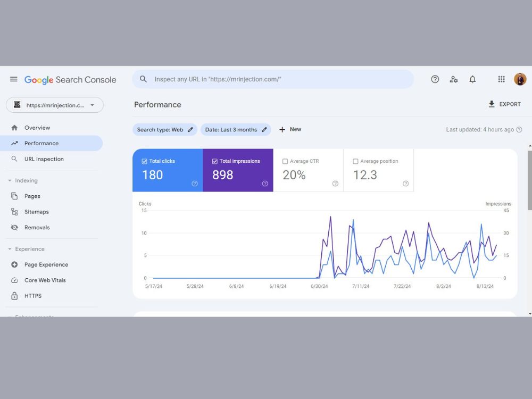The image size is (532, 399).
Task: Open help icon on Total impressions card
Action: tap(265, 184)
